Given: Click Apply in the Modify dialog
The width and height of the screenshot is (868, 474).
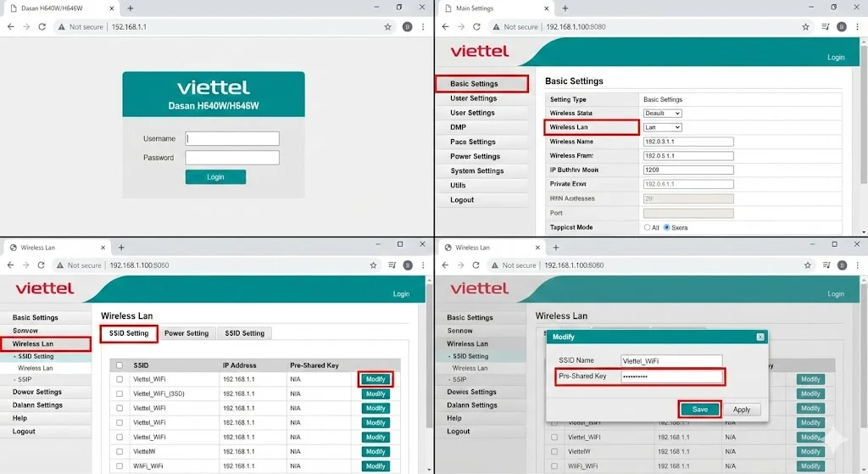Looking at the screenshot, I should coord(742,410).
